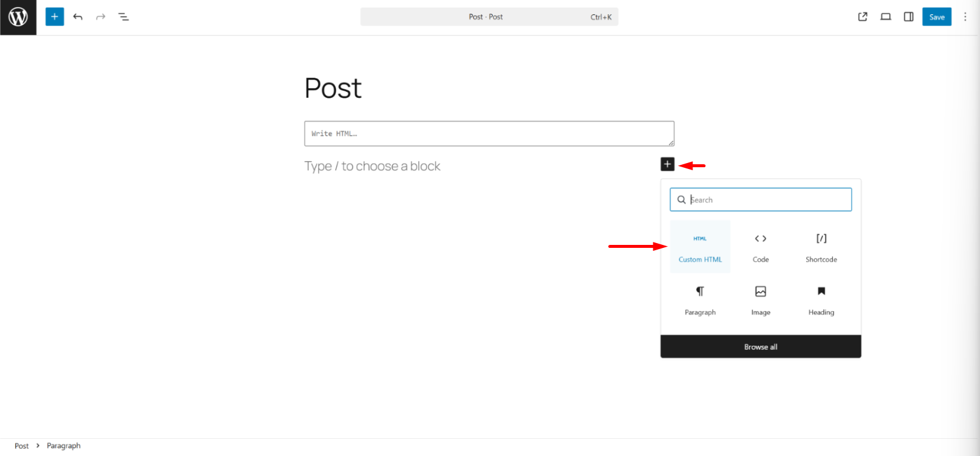Select Post in the breadcrumb
The height and width of the screenshot is (456, 980).
[21, 446]
